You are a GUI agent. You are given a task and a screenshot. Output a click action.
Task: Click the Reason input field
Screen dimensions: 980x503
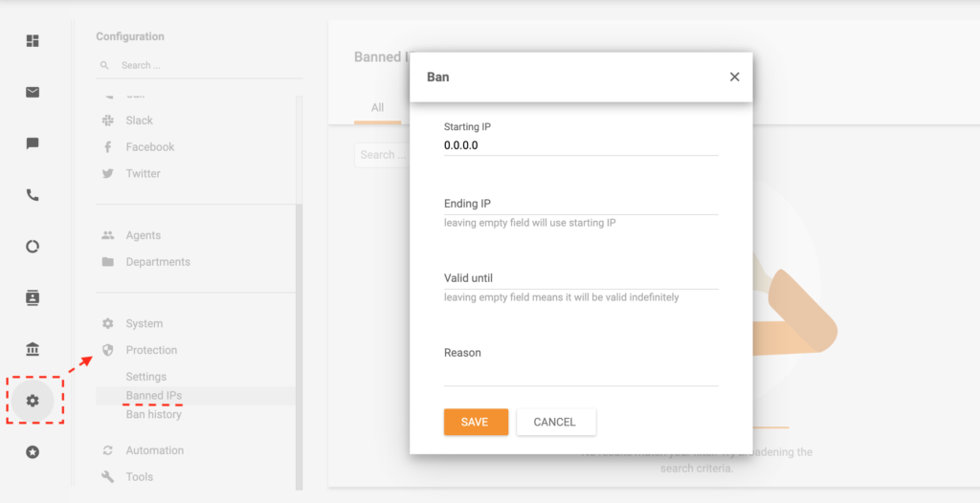click(x=580, y=374)
